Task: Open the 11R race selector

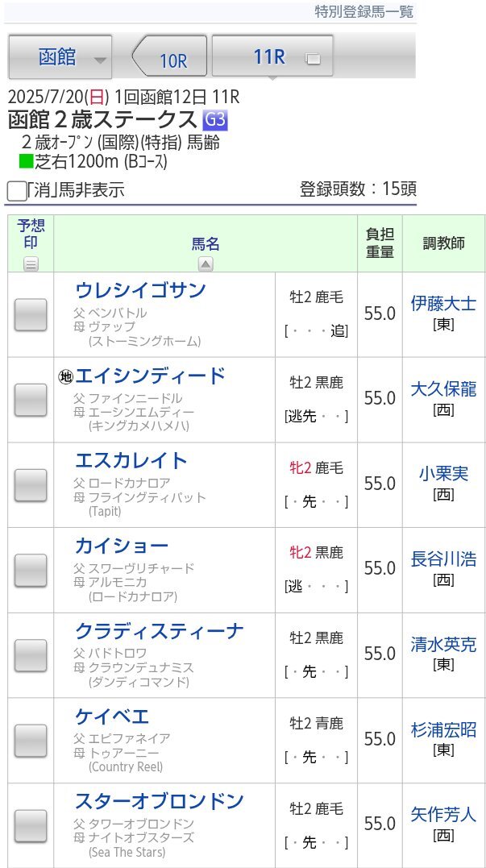Action: (273, 56)
